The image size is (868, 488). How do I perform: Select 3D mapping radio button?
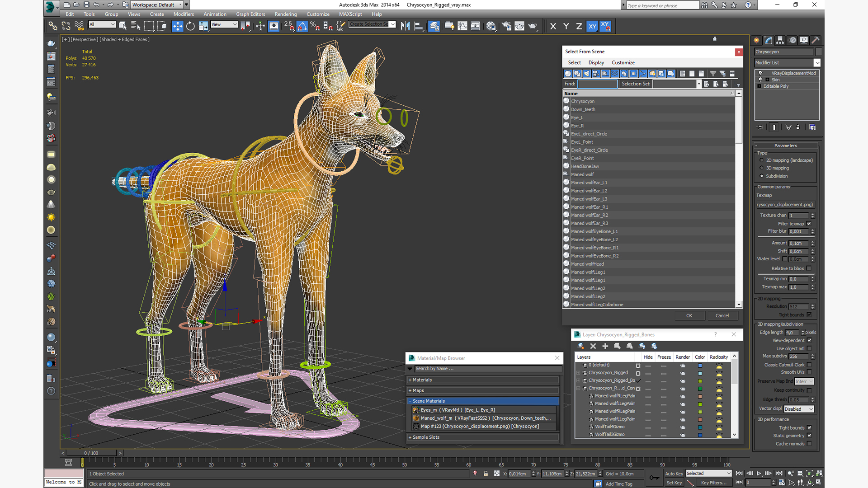(762, 168)
